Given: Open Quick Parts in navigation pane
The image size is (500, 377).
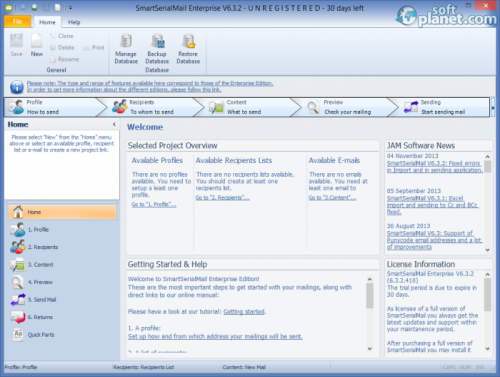Looking at the screenshot, I should click(62, 335).
